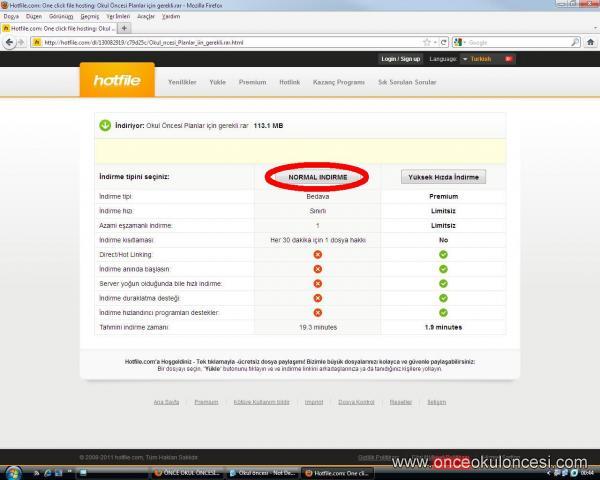This screenshot has height=480, width=600.
Task: Click the Login / Sign up button
Action: [402, 59]
